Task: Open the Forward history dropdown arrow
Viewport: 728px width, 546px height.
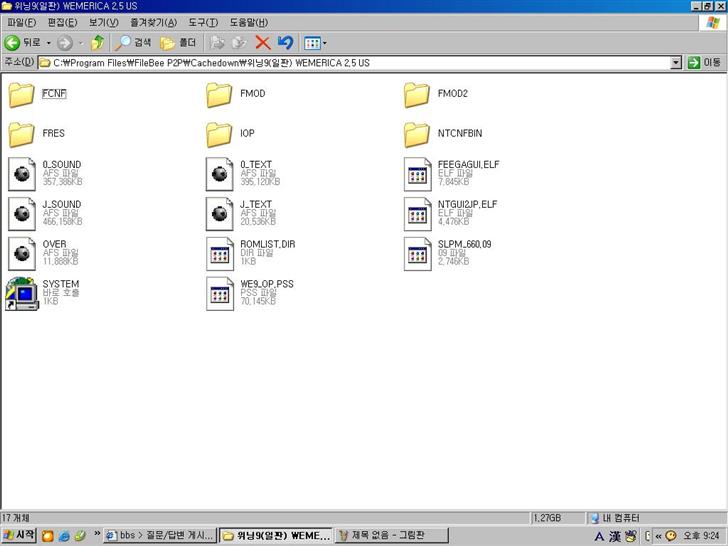Action: tap(81, 43)
